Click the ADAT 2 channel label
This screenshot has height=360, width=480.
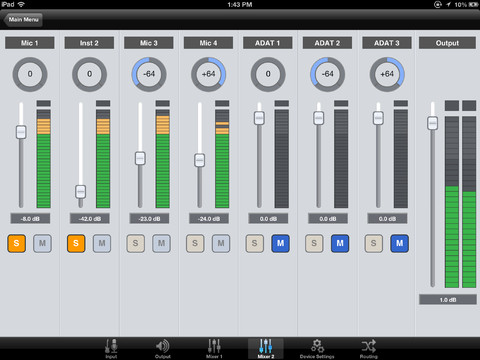[327, 43]
